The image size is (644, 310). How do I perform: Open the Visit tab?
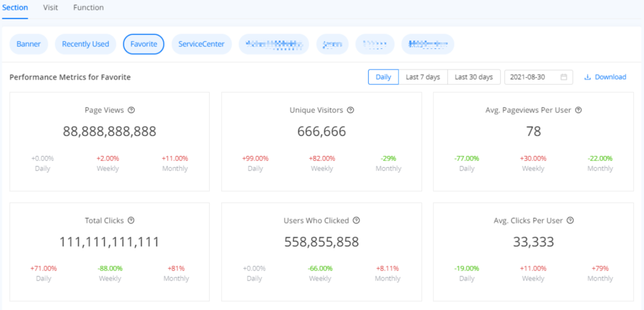coord(50,8)
